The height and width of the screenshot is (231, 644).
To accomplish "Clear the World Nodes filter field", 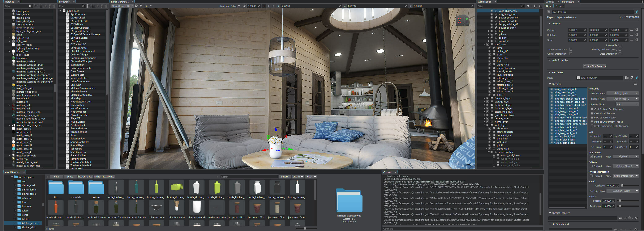I will (522, 6).
